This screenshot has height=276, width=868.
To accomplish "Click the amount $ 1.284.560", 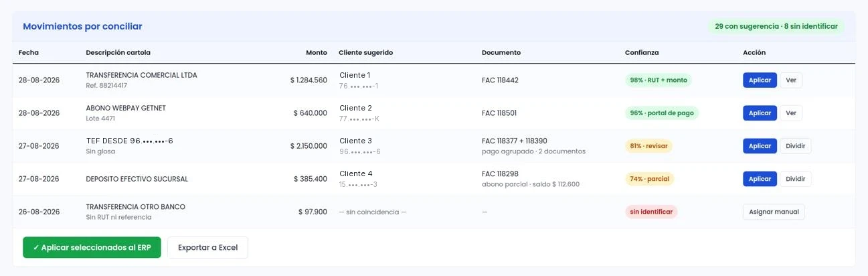I will pyautogui.click(x=309, y=80).
